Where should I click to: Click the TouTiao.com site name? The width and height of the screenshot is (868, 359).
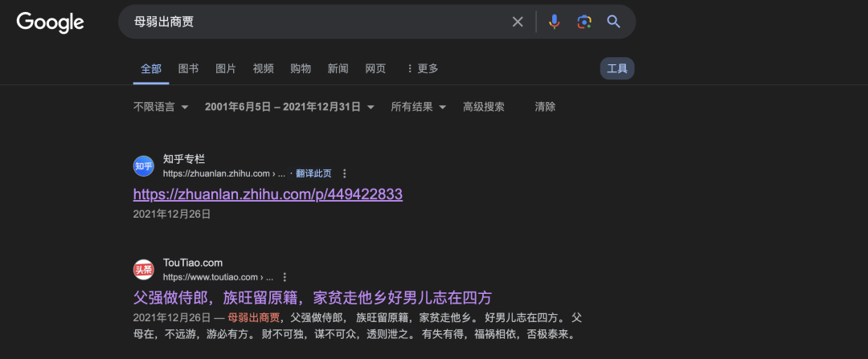(x=193, y=263)
